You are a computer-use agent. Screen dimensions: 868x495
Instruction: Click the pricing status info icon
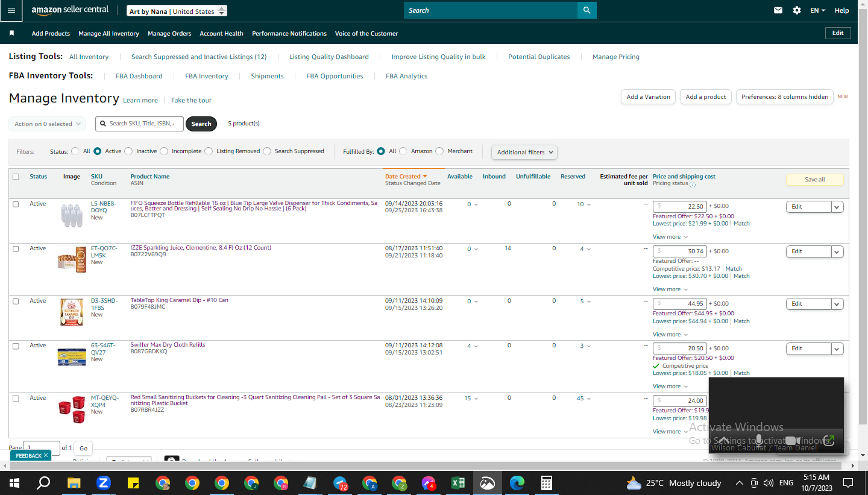click(693, 184)
